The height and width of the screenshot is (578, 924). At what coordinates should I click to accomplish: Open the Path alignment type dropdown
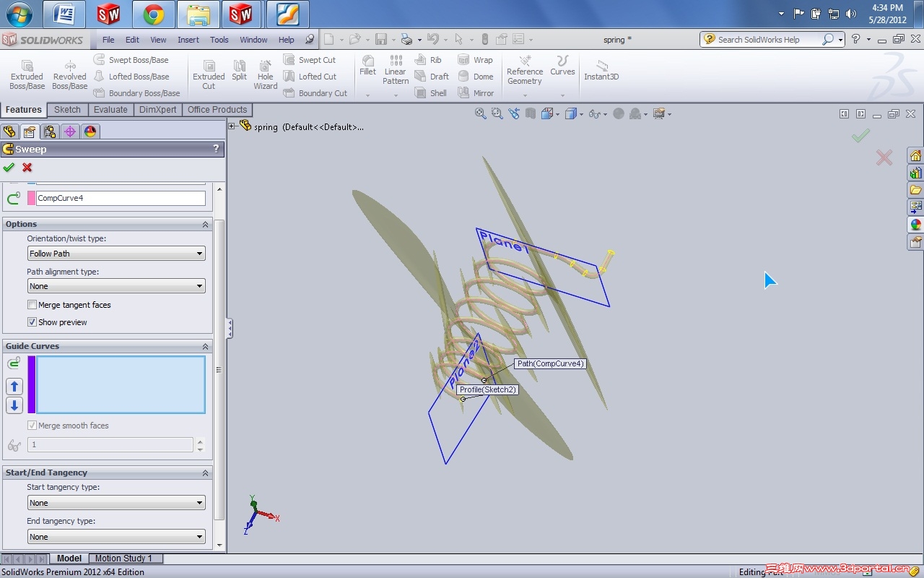(x=116, y=286)
